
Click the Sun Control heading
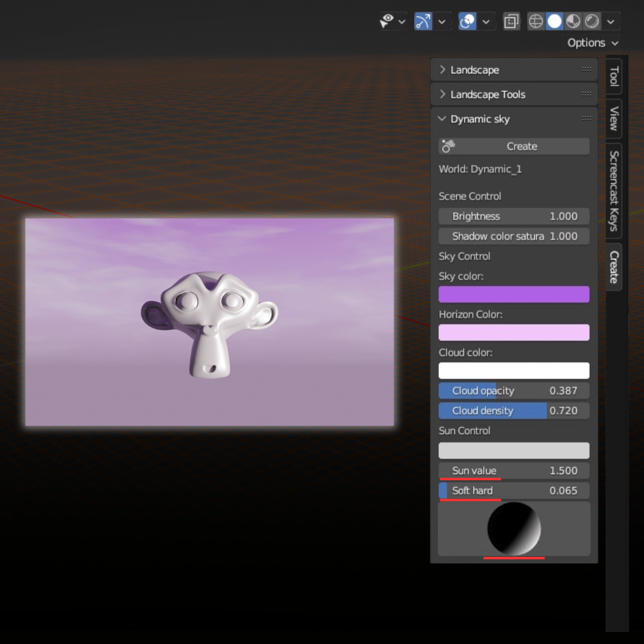tap(465, 431)
